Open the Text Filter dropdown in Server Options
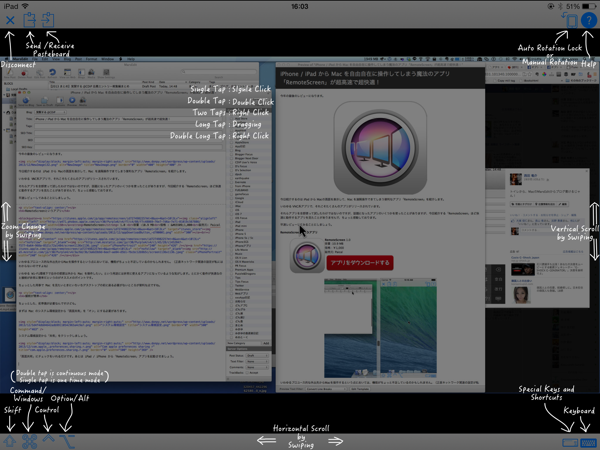 point(257,361)
